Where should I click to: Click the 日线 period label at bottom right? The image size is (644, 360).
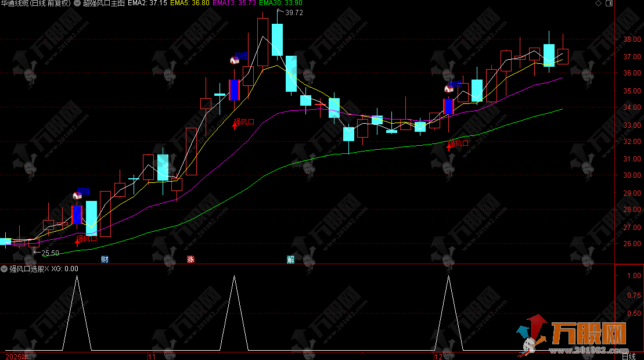(x=628, y=355)
